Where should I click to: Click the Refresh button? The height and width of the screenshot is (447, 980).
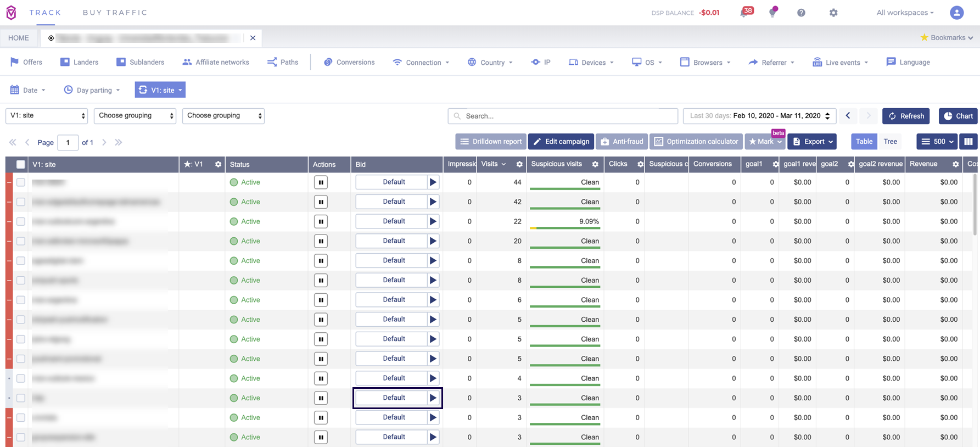pyautogui.click(x=905, y=116)
